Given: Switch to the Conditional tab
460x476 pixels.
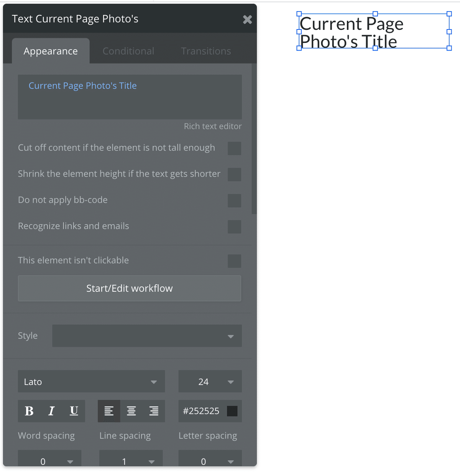Looking at the screenshot, I should 128,51.
